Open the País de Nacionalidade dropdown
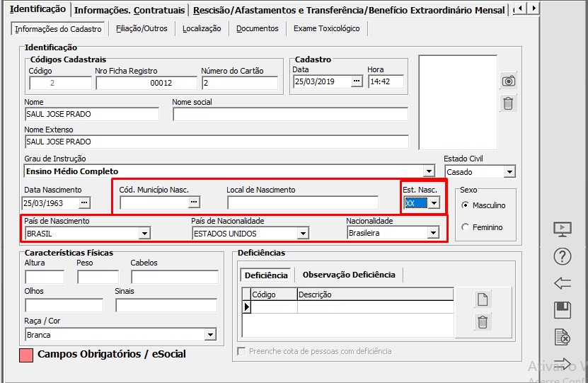 (303, 233)
